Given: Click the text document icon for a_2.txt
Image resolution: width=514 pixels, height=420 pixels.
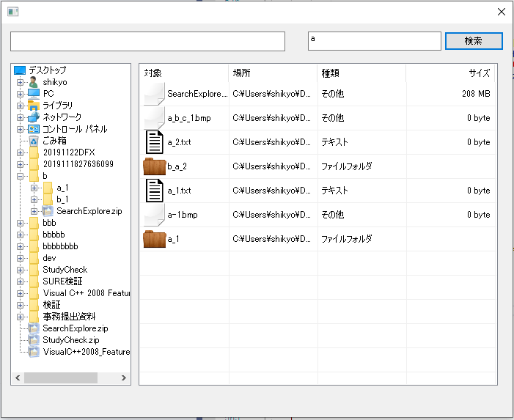Looking at the screenshot, I should [154, 142].
